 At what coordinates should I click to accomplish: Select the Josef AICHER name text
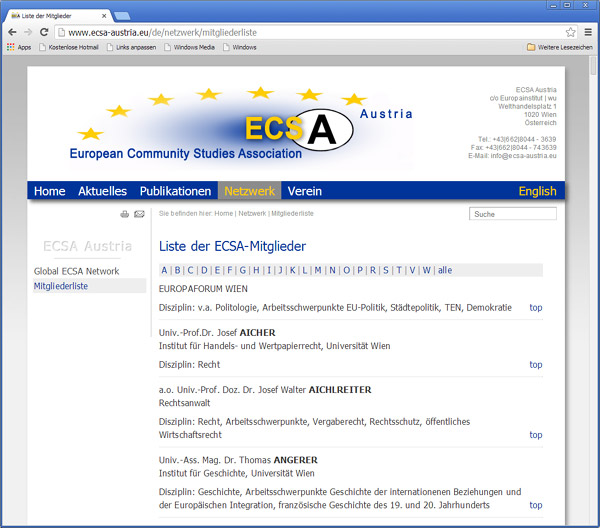pos(245,333)
